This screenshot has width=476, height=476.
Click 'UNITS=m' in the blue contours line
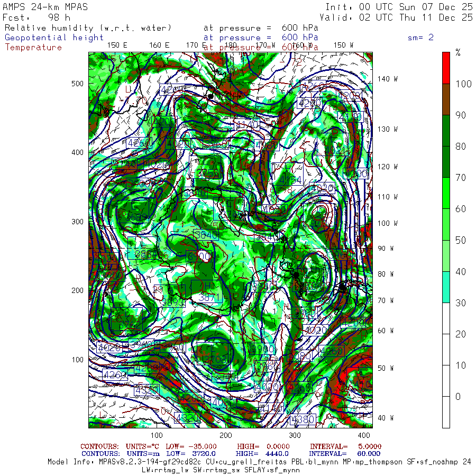coord(143,454)
